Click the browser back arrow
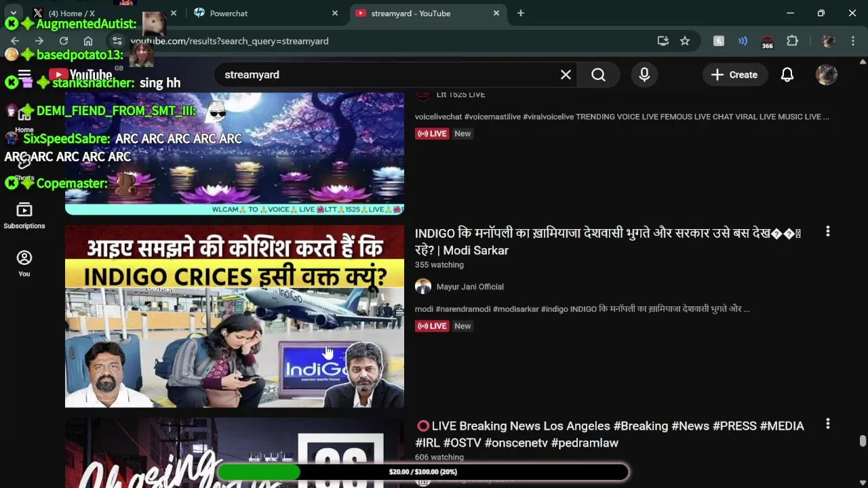 15,41
